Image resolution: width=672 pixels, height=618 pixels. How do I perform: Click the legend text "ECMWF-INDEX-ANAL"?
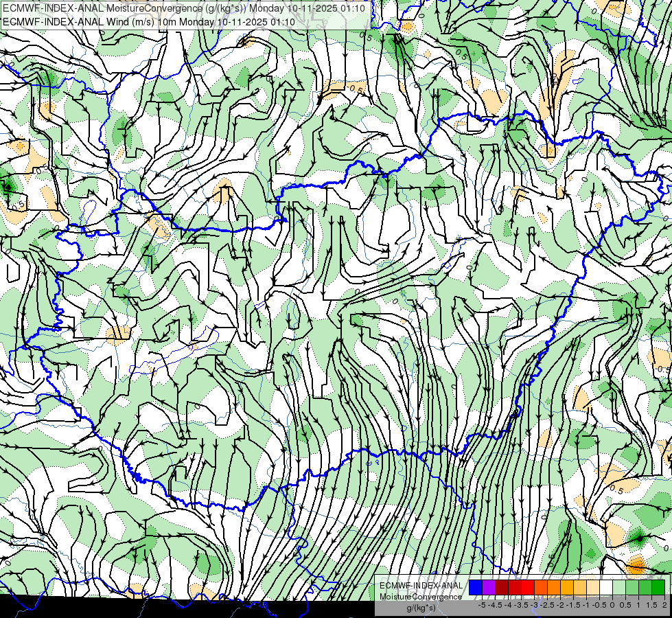(x=421, y=586)
